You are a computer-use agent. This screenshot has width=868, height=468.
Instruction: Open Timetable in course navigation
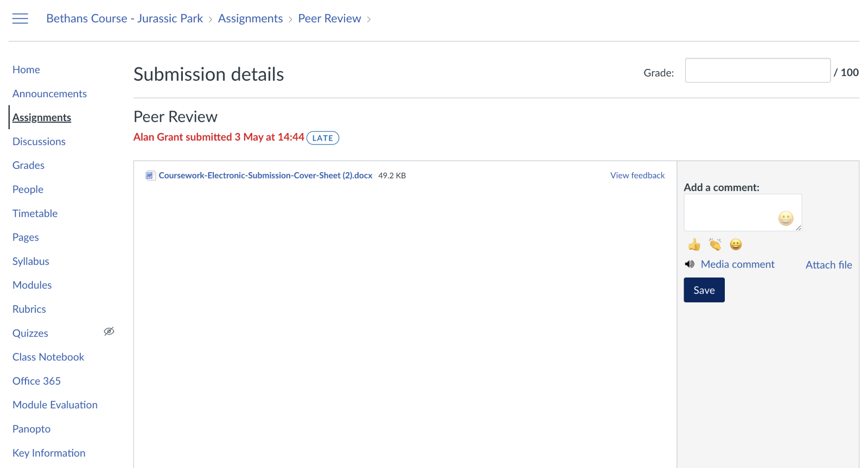pos(35,213)
